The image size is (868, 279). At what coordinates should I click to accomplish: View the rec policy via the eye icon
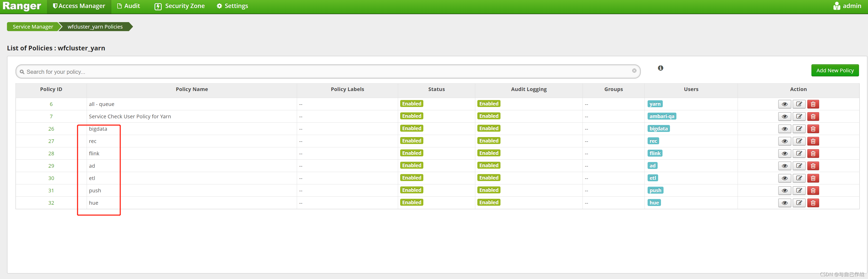784,141
